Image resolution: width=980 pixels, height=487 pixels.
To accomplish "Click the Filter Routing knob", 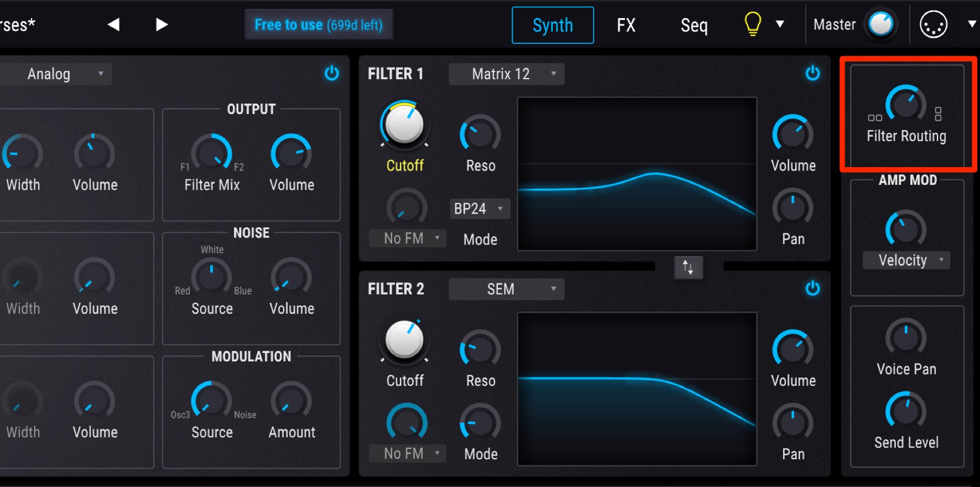I will [906, 104].
